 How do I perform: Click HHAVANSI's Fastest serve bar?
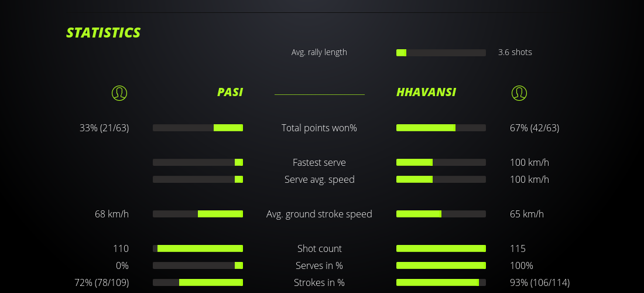[x=441, y=162]
